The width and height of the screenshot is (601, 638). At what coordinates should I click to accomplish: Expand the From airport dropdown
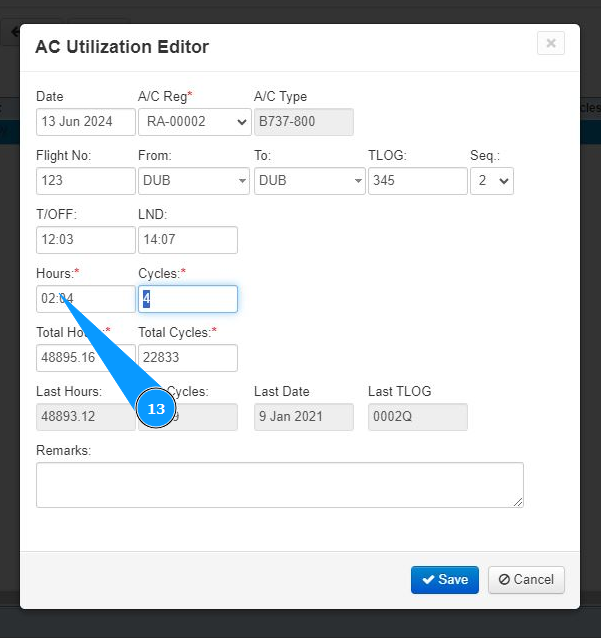tap(193, 181)
